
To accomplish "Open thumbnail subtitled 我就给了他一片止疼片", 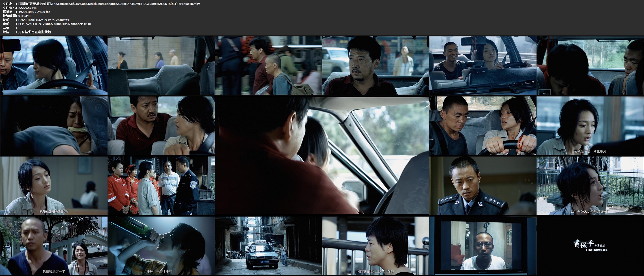I will pos(590,126).
